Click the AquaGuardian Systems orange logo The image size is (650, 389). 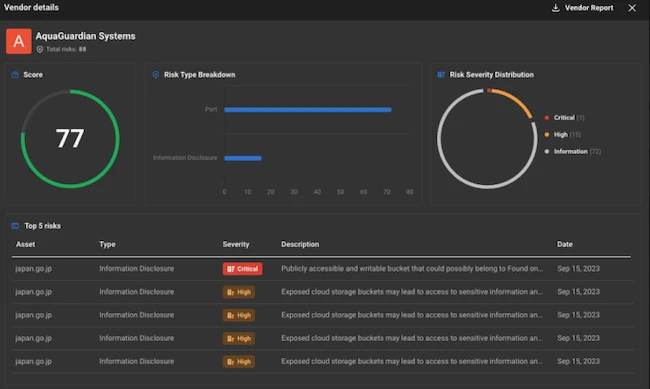coord(19,41)
